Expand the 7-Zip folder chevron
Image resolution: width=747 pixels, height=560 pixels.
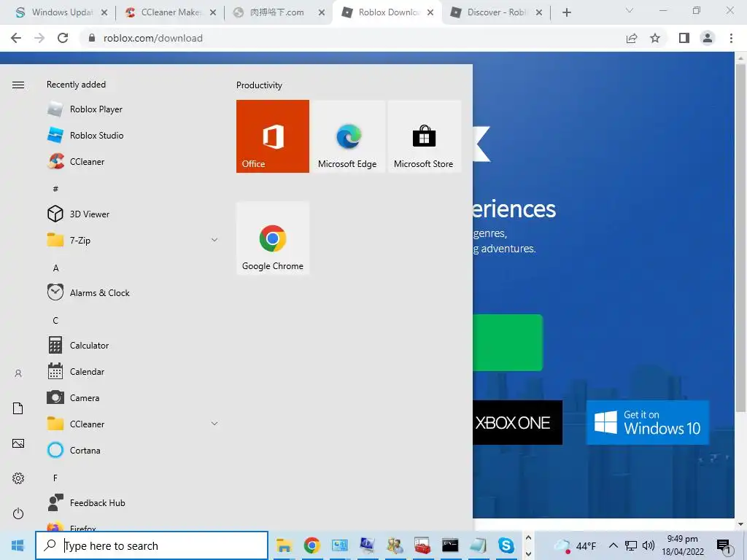pos(214,240)
